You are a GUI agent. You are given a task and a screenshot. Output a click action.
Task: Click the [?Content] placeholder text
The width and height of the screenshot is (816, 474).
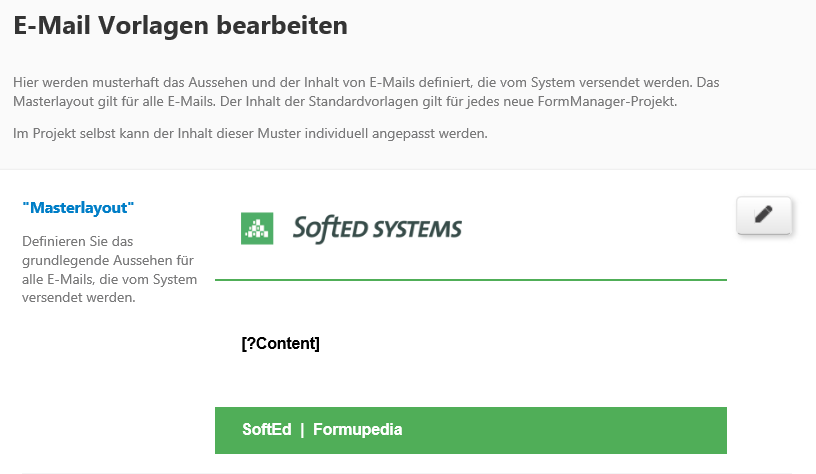pos(280,343)
